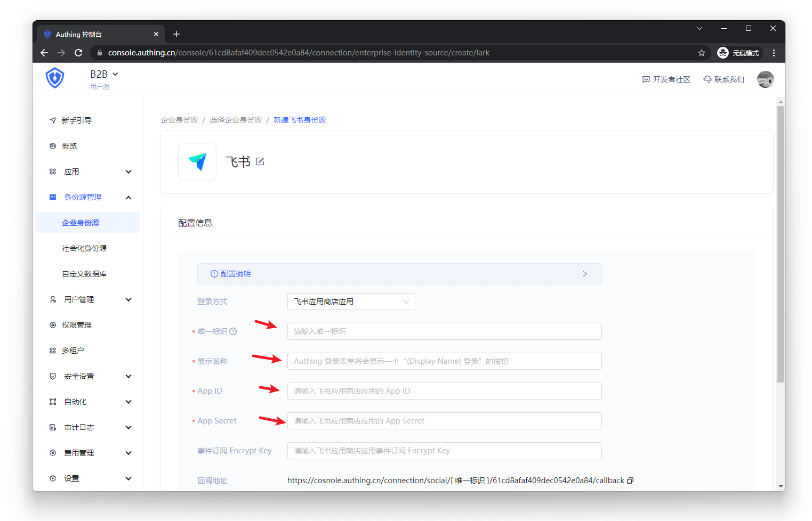The height and width of the screenshot is (521, 812).
Task: Select 社会化身份源 in the sidebar
Action: tap(84, 248)
